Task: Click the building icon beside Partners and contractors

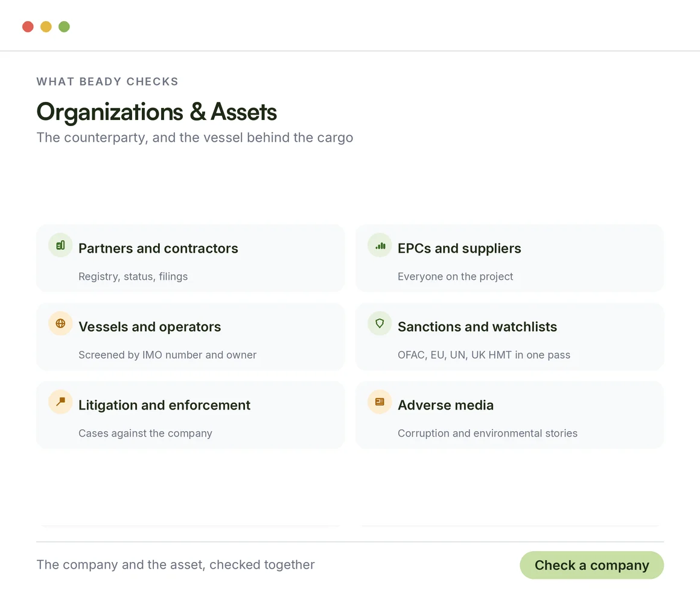Action: pos(60,245)
